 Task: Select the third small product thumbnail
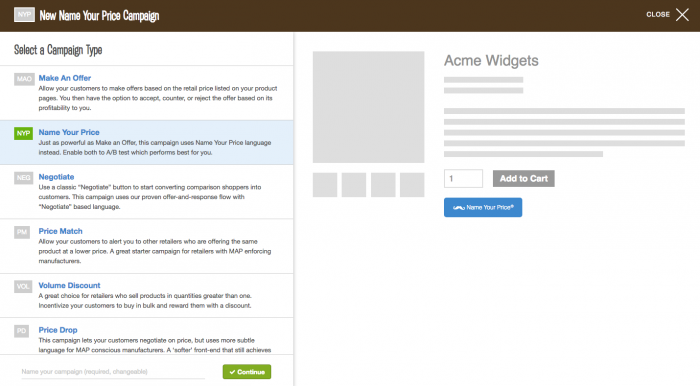(x=383, y=185)
